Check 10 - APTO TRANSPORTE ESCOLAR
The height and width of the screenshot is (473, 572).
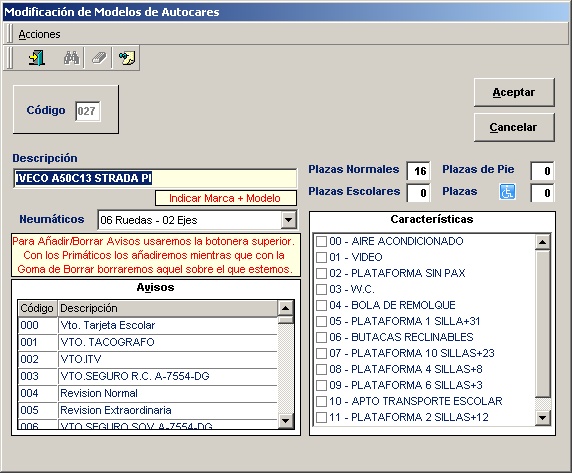[321, 401]
